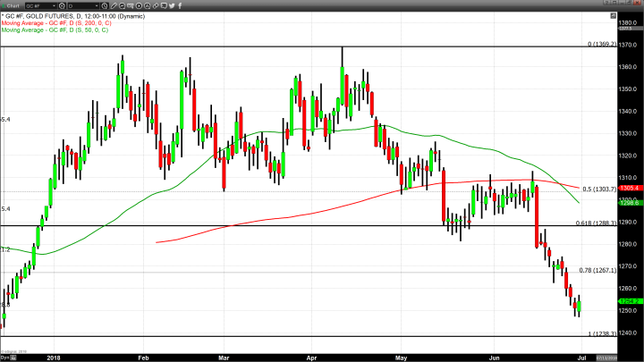
Task: Click the May label on time axis
Action: point(402,358)
